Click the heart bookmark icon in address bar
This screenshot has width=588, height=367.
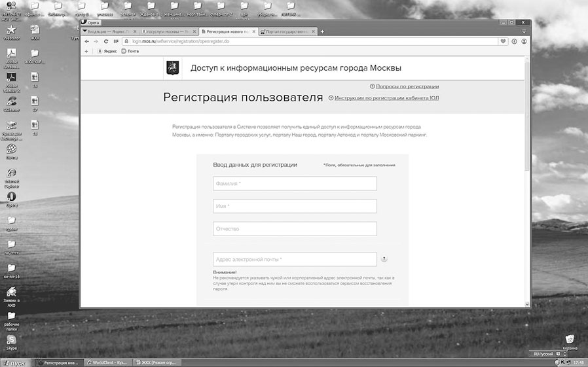coord(503,41)
